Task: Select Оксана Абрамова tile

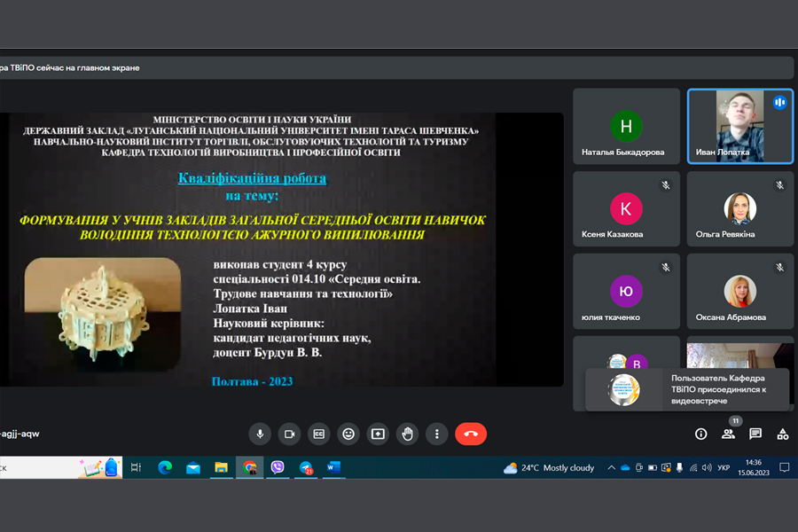Action: [x=740, y=291]
